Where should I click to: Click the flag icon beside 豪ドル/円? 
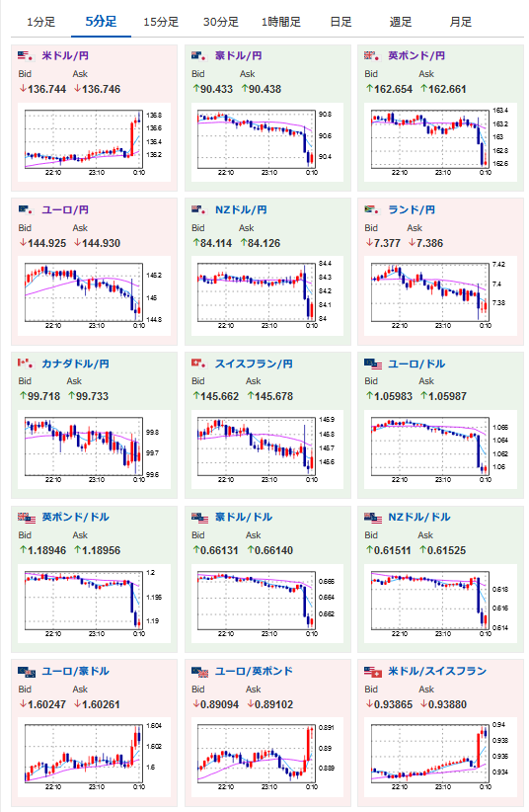click(x=198, y=55)
